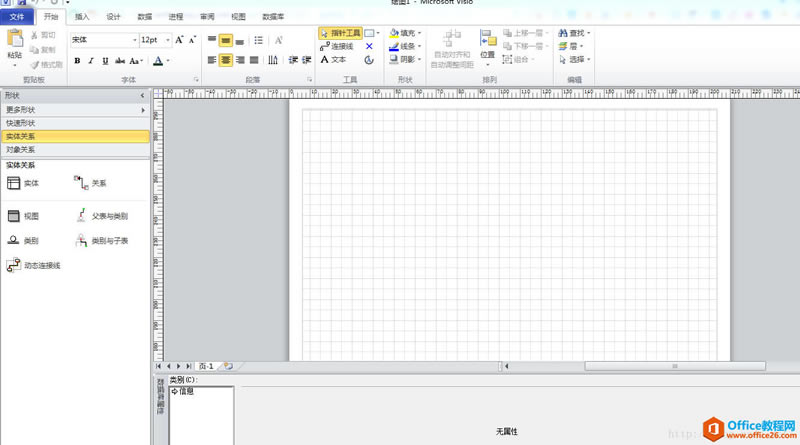Select the Relationship (关系) shape

coord(90,183)
